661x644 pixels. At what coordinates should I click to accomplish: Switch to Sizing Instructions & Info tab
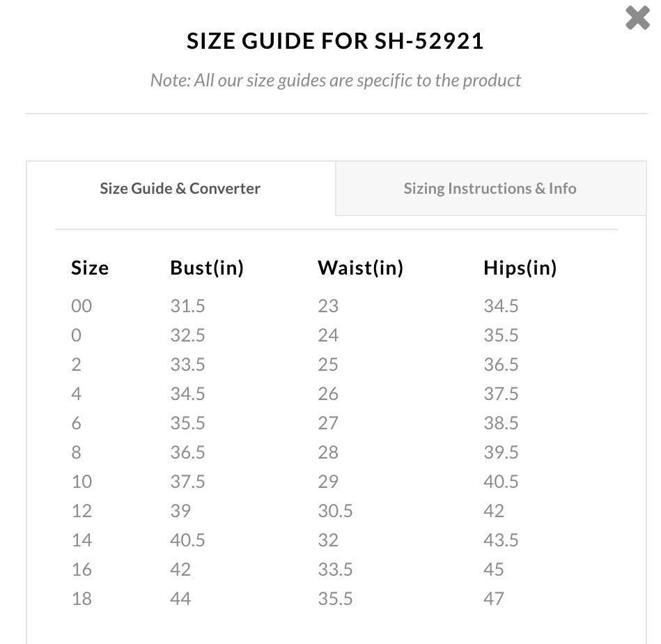click(x=490, y=188)
